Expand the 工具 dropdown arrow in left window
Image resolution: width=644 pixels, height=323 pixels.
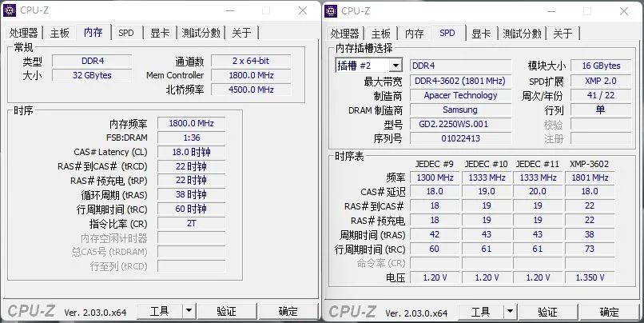[189, 311]
